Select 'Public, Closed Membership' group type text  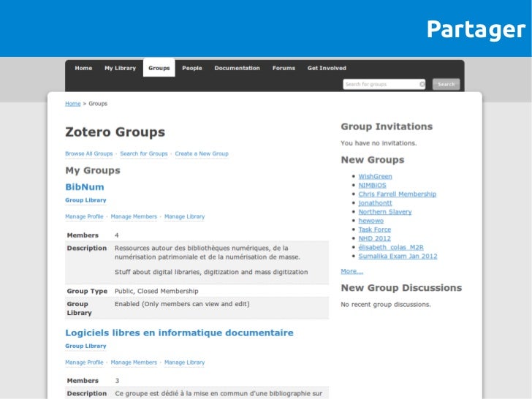(x=156, y=291)
